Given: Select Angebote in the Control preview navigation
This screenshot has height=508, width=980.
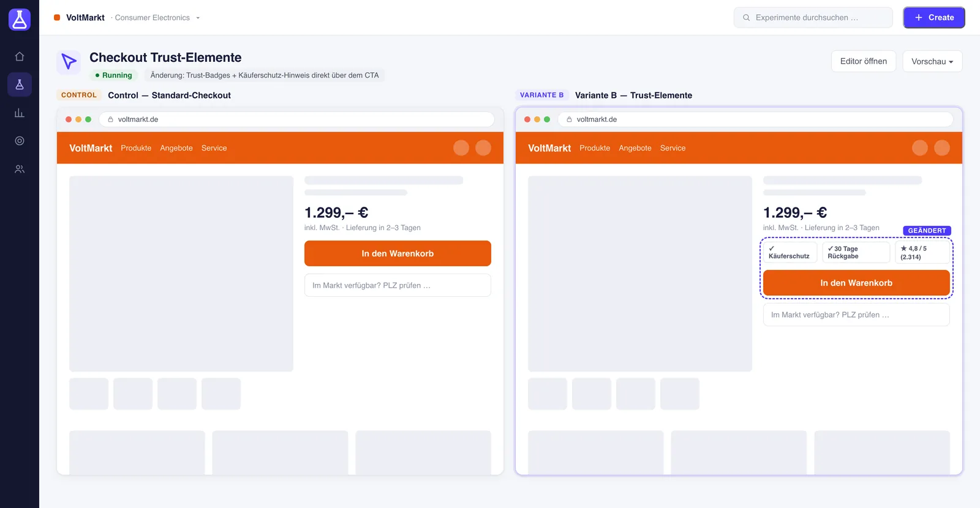Looking at the screenshot, I should 176,148.
